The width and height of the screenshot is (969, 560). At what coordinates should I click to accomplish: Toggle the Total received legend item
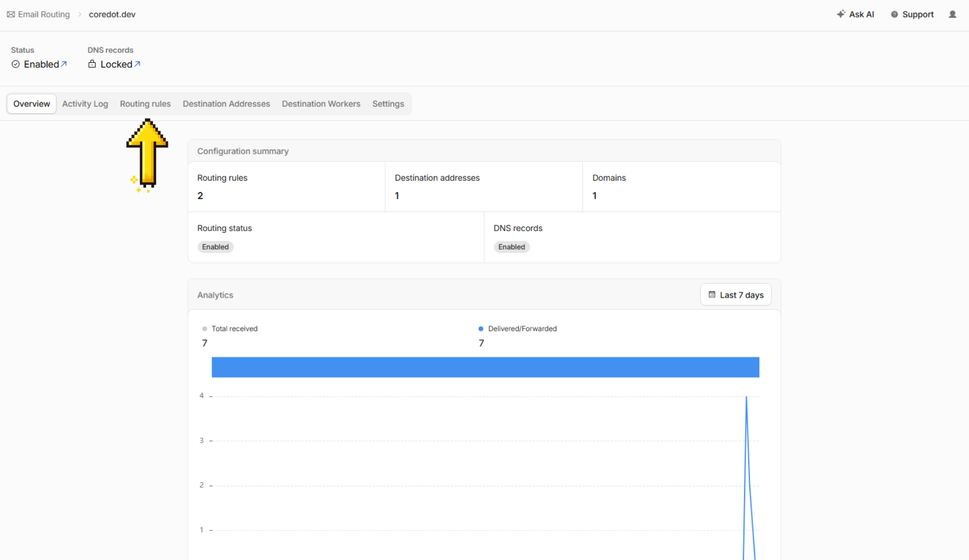click(x=230, y=328)
